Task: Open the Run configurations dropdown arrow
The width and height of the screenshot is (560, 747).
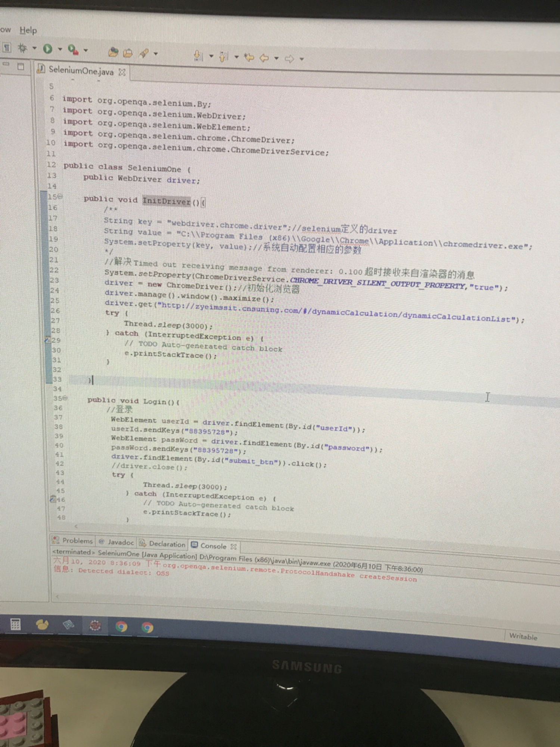Action: click(60, 49)
